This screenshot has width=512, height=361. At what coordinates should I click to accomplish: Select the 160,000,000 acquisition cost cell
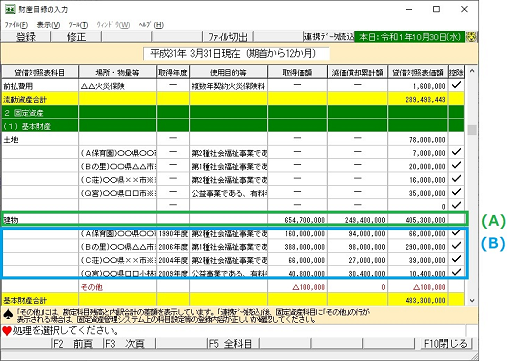(297, 233)
